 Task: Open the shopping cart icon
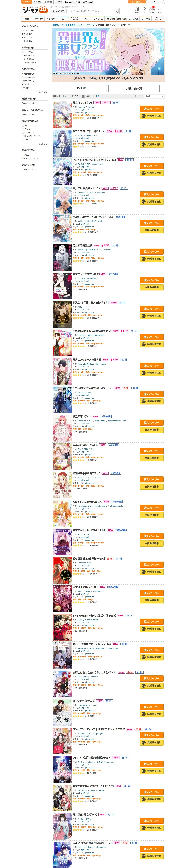click(x=160, y=10)
